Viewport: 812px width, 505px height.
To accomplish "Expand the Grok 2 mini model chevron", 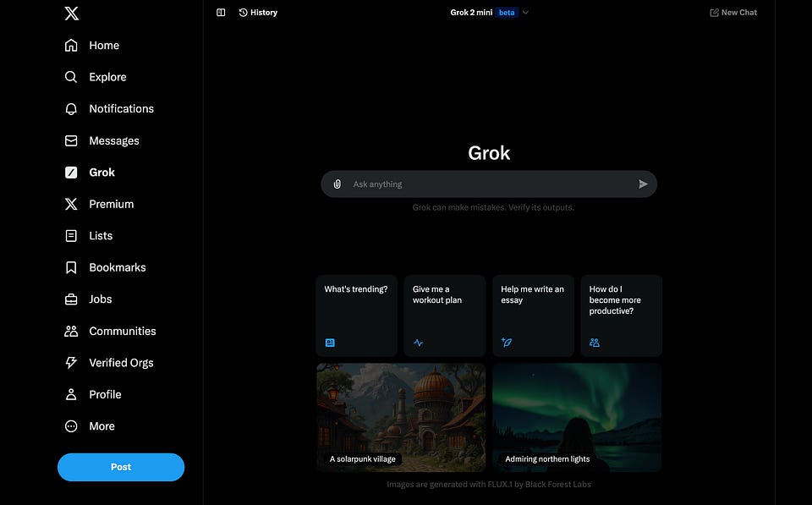I will click(x=525, y=13).
